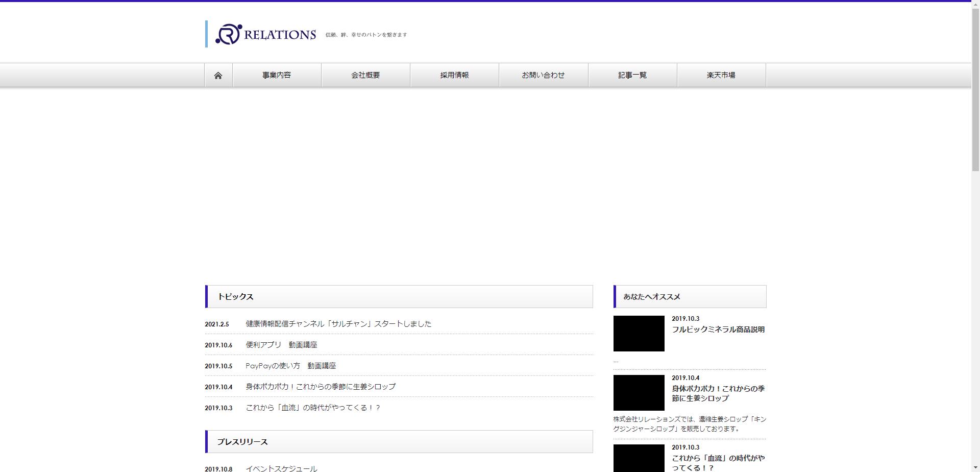Click the RELATIONS logo
The image size is (980, 472).
[x=265, y=34]
